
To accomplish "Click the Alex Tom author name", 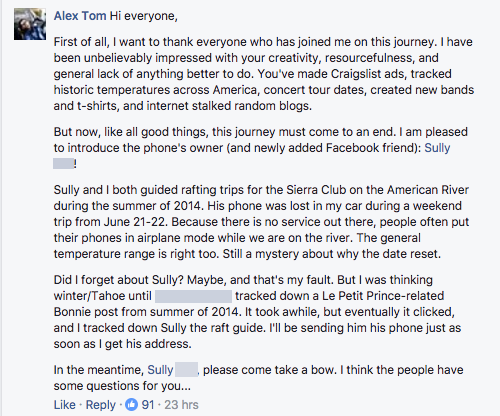I will 80,16.
